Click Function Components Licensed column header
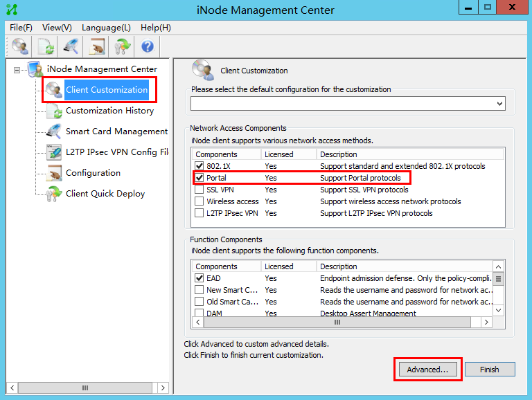532x400 pixels. (x=289, y=266)
